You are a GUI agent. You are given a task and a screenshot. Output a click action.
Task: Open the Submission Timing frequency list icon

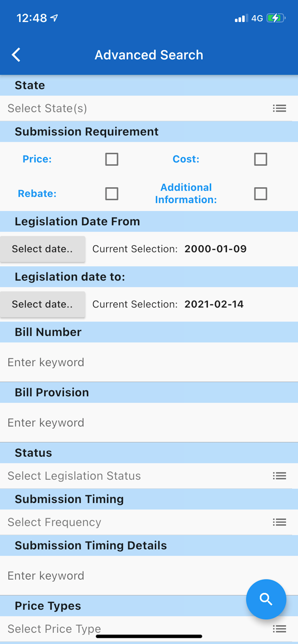coord(280,522)
